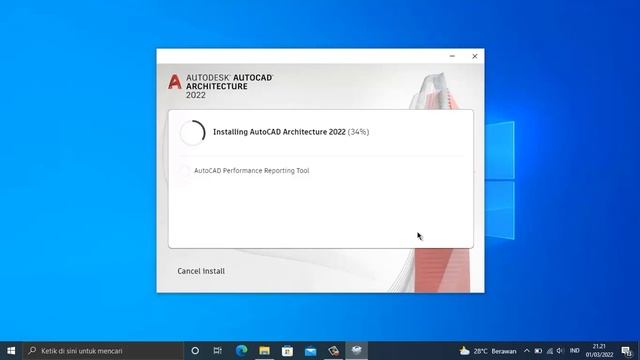Click the (34%) progress percentage
Screen dimensions: 640x360
358,132
